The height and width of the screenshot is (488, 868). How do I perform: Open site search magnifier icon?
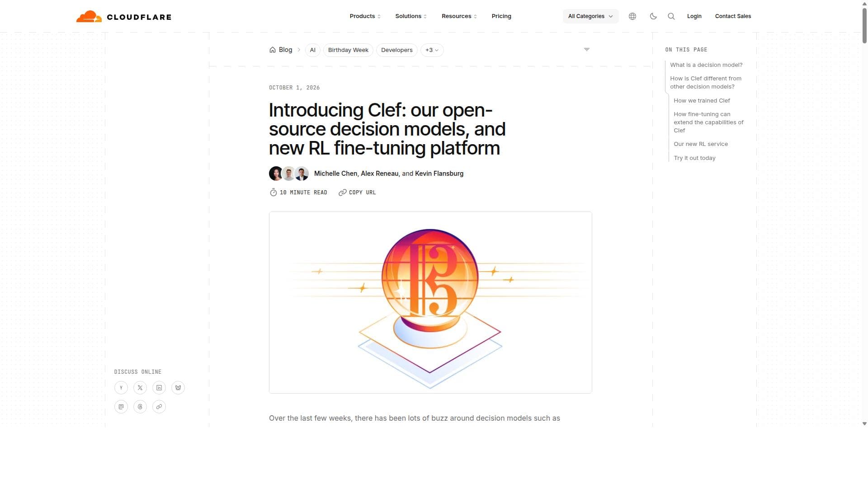[671, 16]
